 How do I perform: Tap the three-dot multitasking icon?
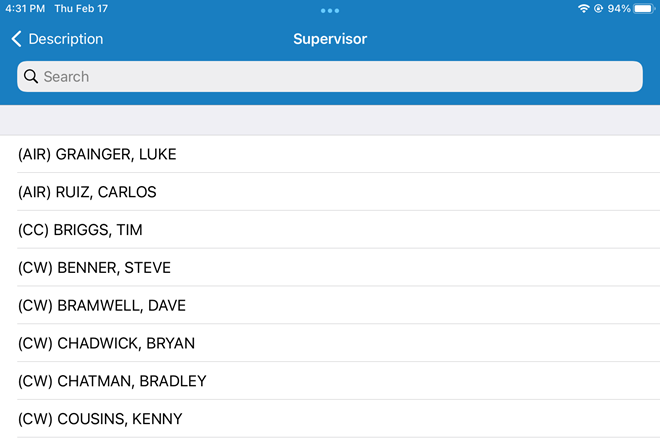pos(330,10)
